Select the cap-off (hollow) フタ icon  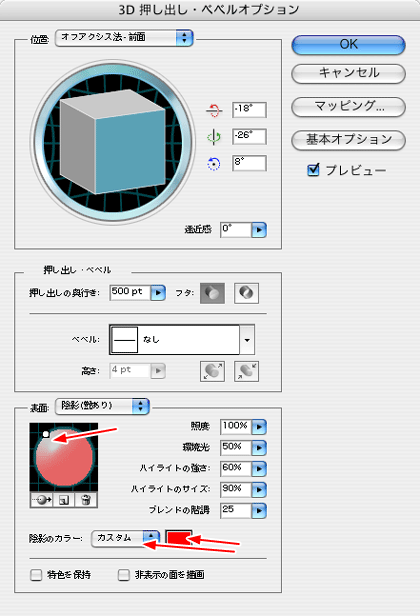[x=246, y=293]
